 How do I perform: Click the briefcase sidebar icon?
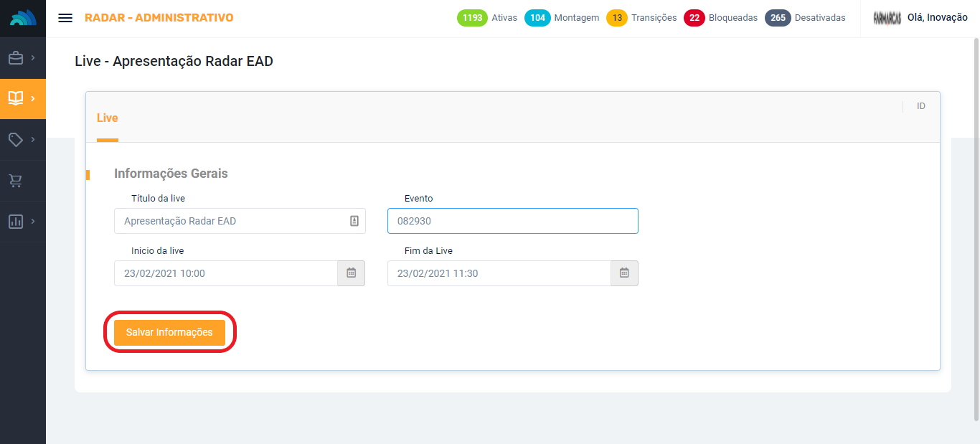[x=16, y=58]
